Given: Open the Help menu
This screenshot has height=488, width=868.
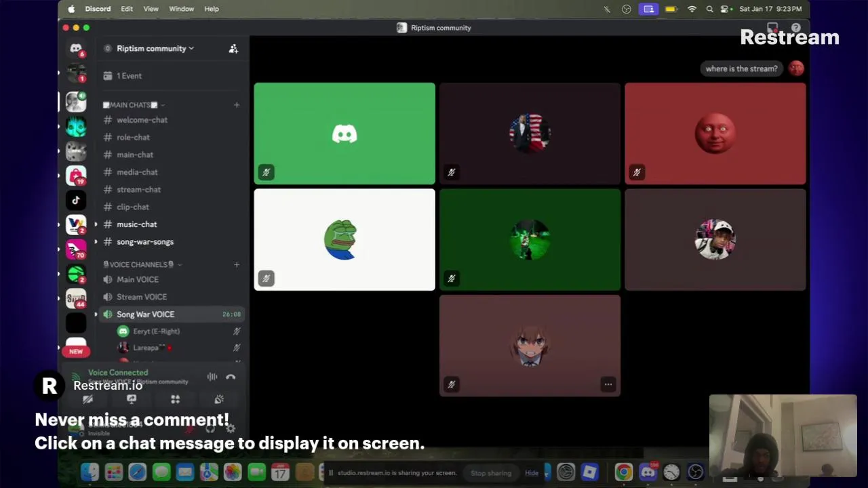Looking at the screenshot, I should pyautogui.click(x=212, y=9).
